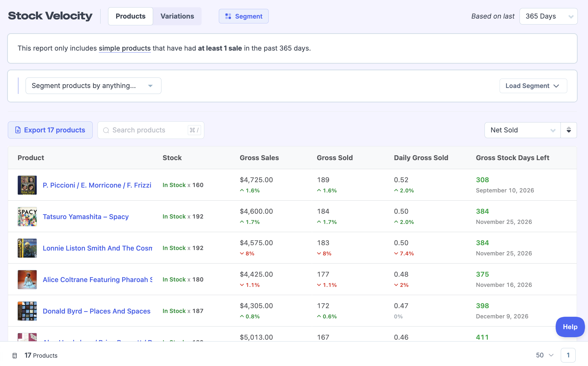588x366 pixels.
Task: Click the export file icon
Action: [18, 130]
